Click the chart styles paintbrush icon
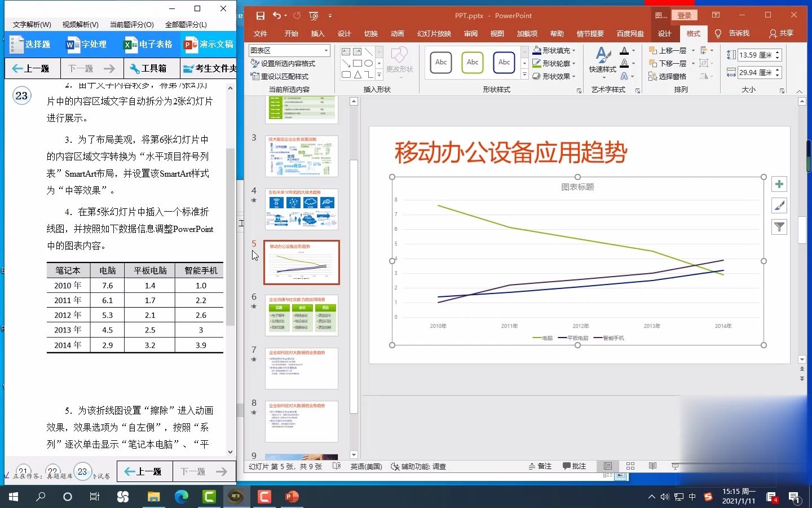Viewport: 812px width, 508px height. pyautogui.click(x=779, y=205)
